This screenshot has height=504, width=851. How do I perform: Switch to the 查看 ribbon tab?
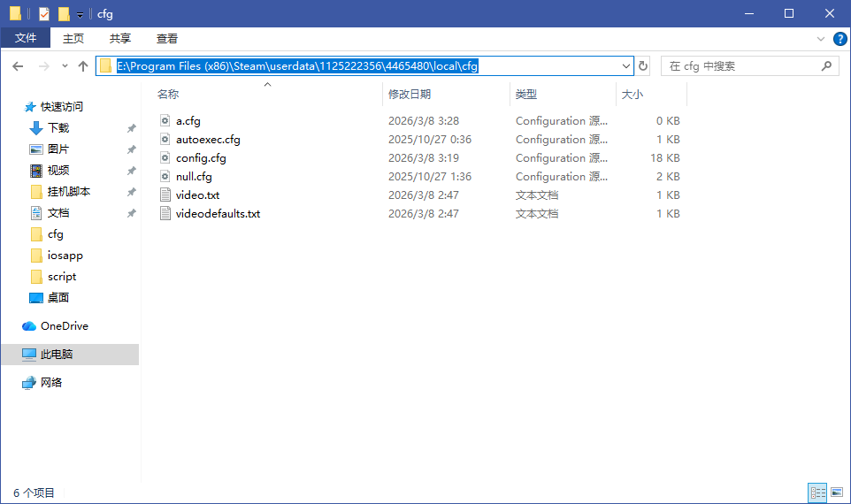(x=167, y=39)
